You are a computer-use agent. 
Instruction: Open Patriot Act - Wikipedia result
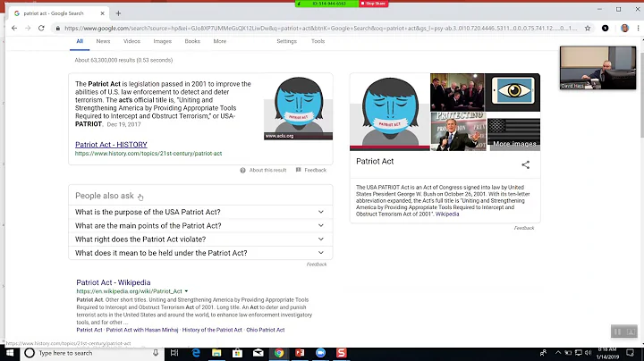pyautogui.click(x=114, y=282)
